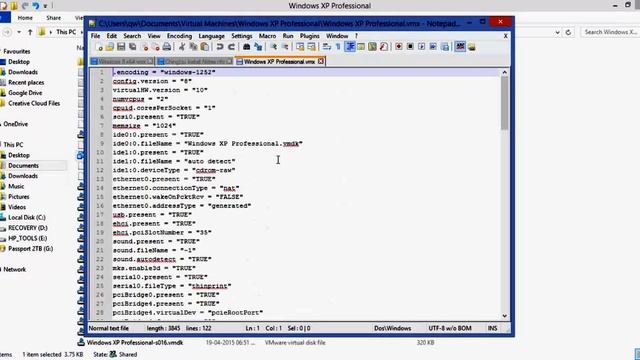Click the Save recorded macro icon

pyautogui.click(x=445, y=47)
